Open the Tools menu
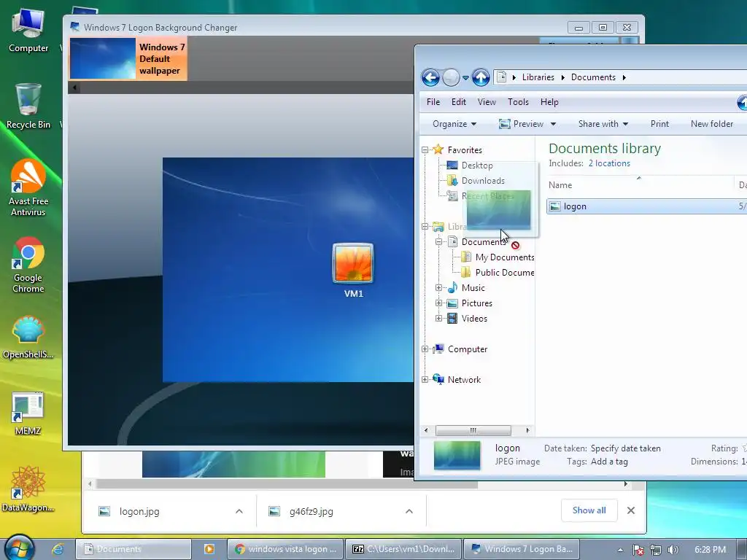This screenshot has width=747, height=560. [518, 102]
